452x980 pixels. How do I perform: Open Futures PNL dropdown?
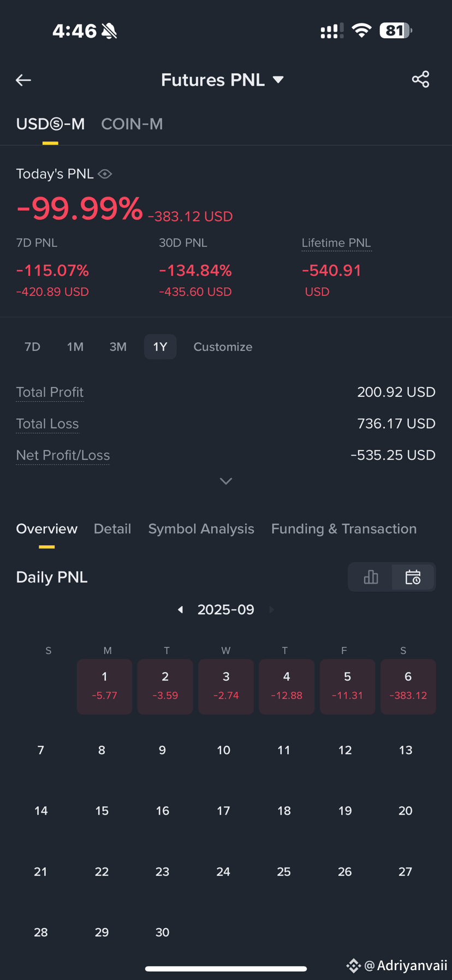[x=222, y=80]
